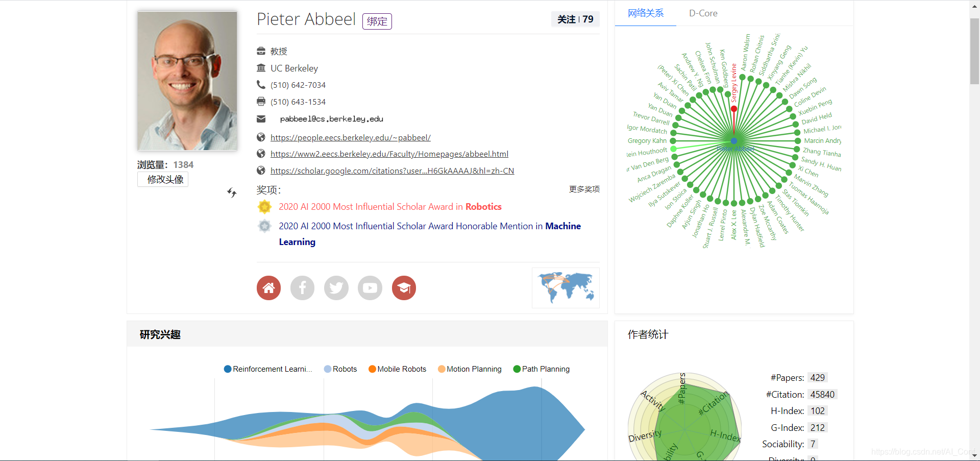
Task: Click the 作者统计 section heading
Action: (x=648, y=334)
